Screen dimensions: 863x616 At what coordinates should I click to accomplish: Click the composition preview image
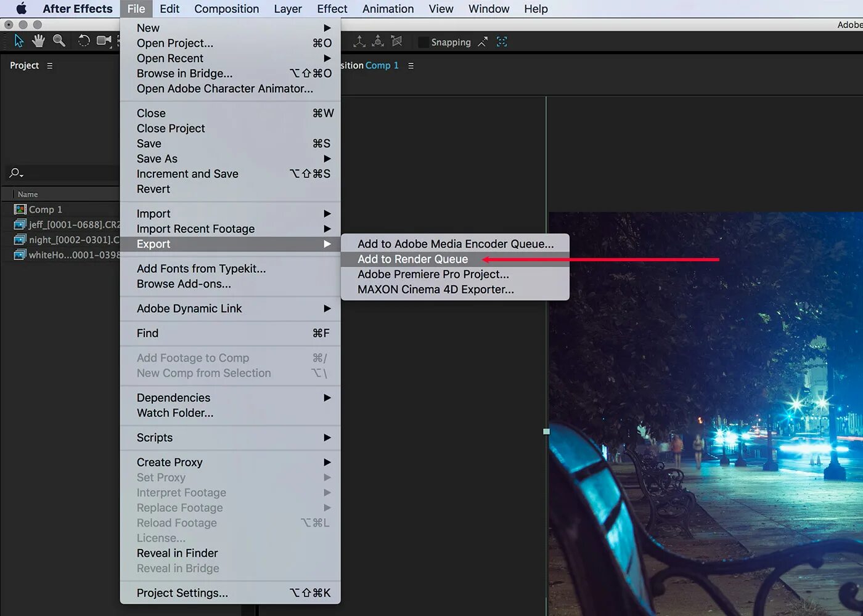tap(706, 413)
